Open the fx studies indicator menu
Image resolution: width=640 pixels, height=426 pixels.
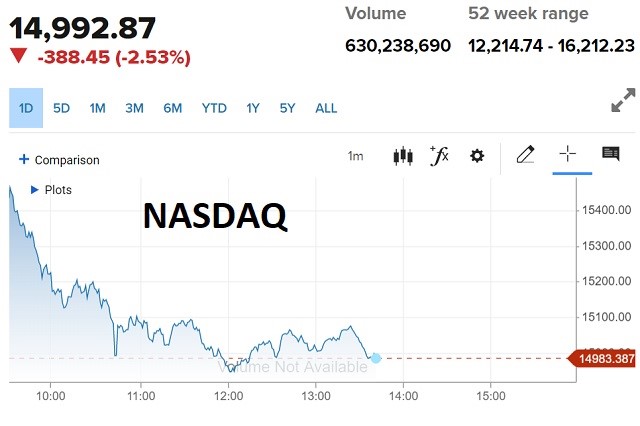pyautogui.click(x=439, y=155)
